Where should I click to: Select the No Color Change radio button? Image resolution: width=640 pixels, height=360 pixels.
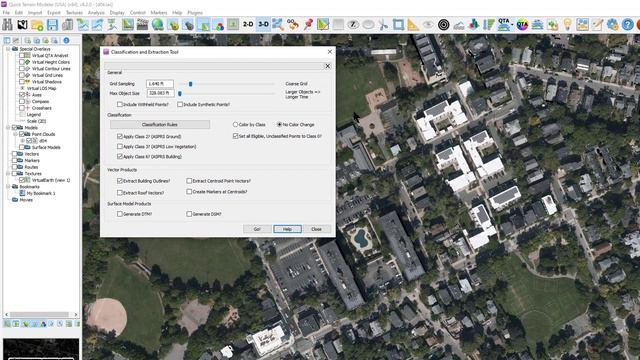(x=280, y=124)
